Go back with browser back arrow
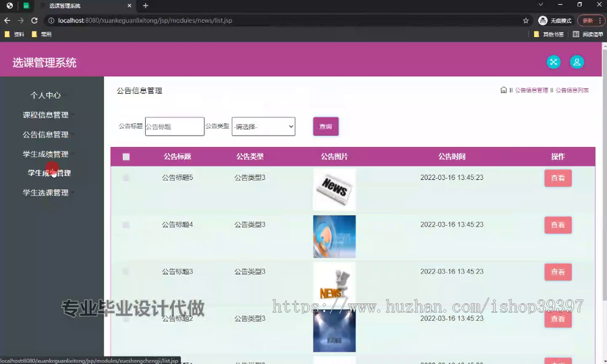607x364 pixels. pyautogui.click(x=7, y=20)
